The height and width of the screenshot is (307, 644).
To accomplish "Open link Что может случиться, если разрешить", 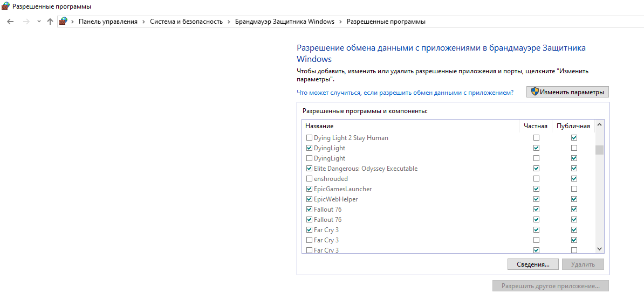I will [x=405, y=93].
